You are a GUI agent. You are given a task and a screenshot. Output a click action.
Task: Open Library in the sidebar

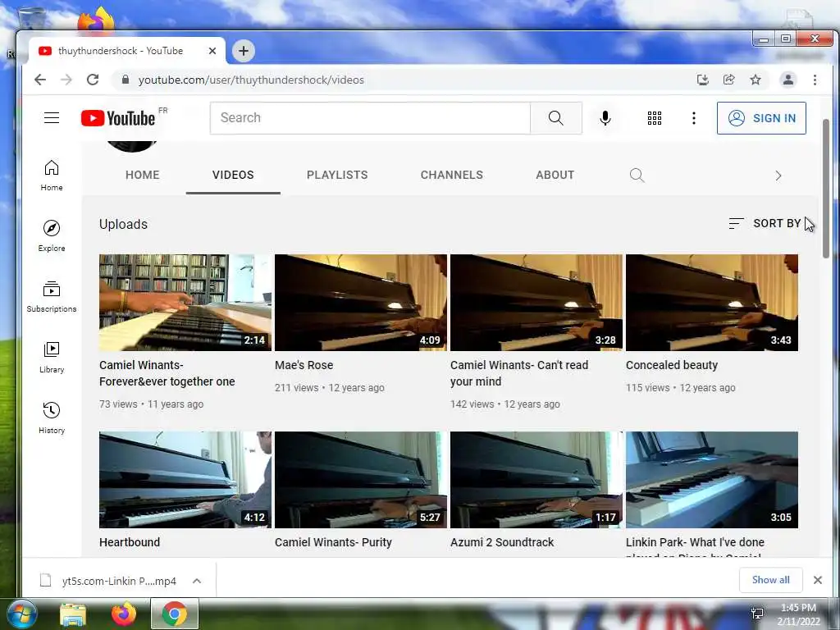52,358
